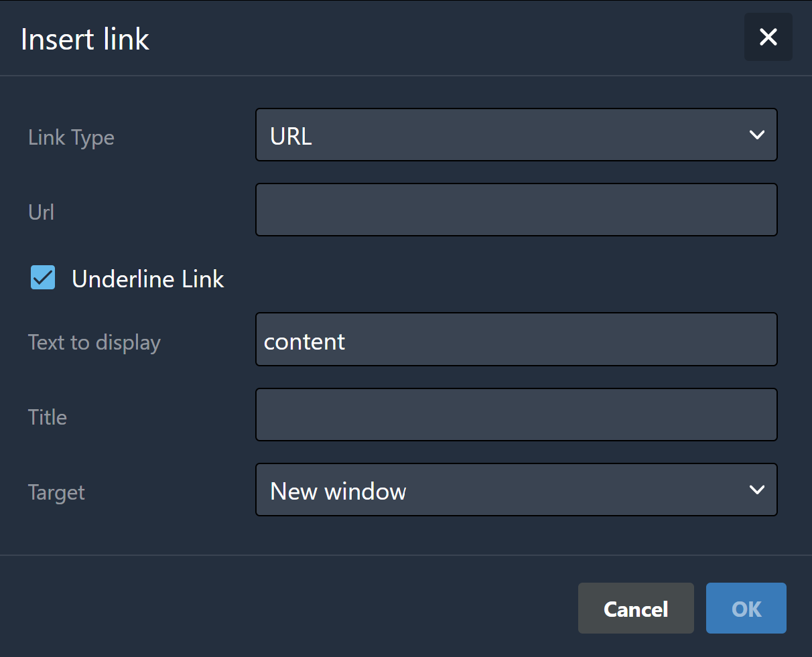Click into the empty Title field
The height and width of the screenshot is (657, 812).
516,415
